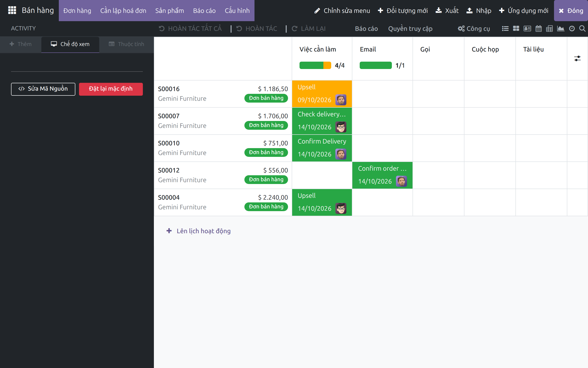The height and width of the screenshot is (368, 588).
Task: Click Đặt lại mặc định button
Action: point(111,89)
